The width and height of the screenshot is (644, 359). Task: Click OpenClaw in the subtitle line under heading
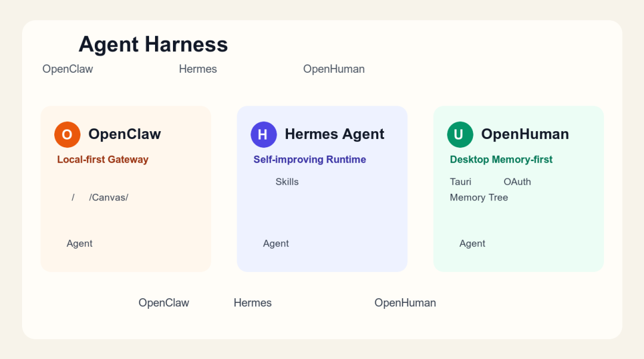coord(68,69)
